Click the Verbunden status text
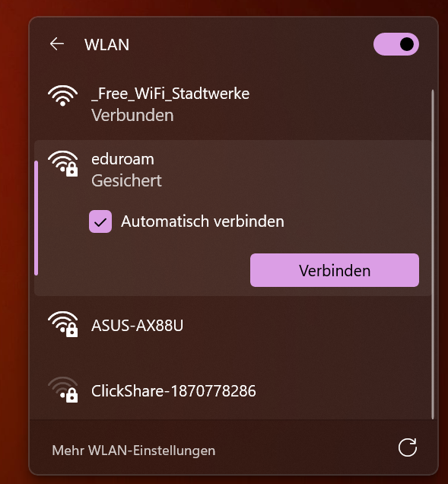Screen dimensions: 448x484 [x=132, y=116]
